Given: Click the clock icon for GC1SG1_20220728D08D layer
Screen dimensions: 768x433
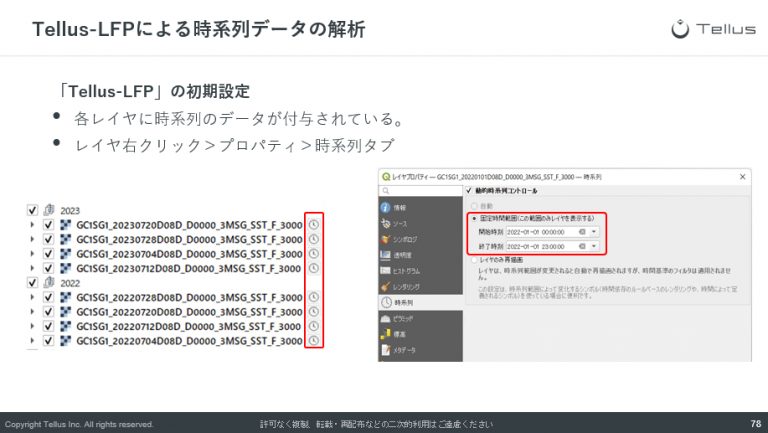Looking at the screenshot, I should pos(314,297).
